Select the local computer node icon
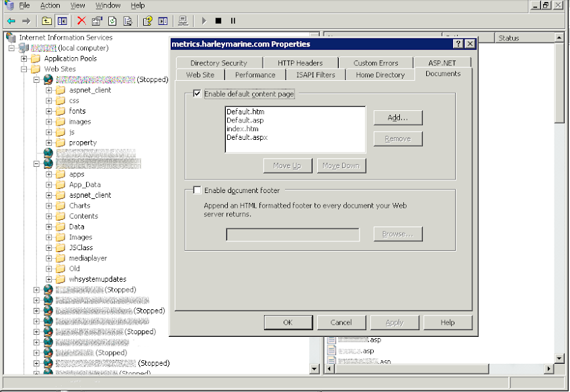Screen dimensions: 570x392 point(24,48)
